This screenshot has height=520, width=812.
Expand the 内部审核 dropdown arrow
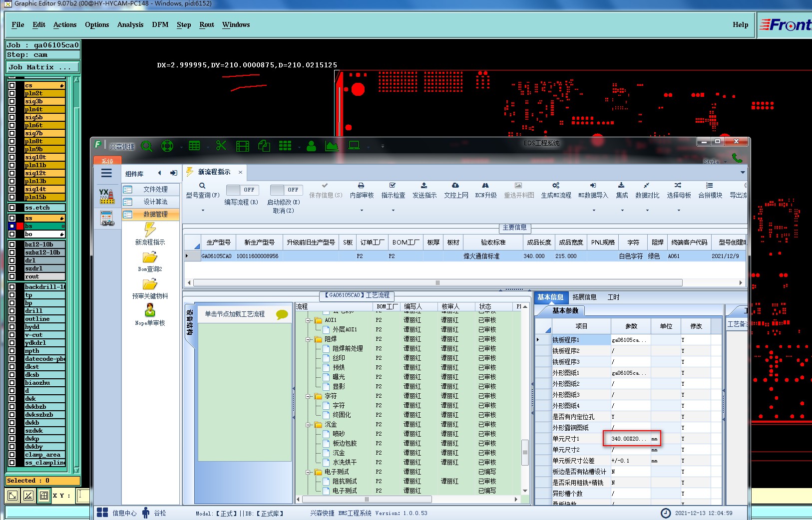[x=362, y=211]
